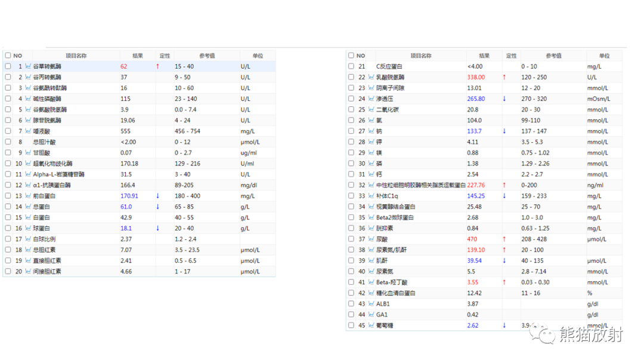The image size is (644, 363).
Task: Select the checkbox for 谷氨酸脱氢酶
Action: click(8, 109)
